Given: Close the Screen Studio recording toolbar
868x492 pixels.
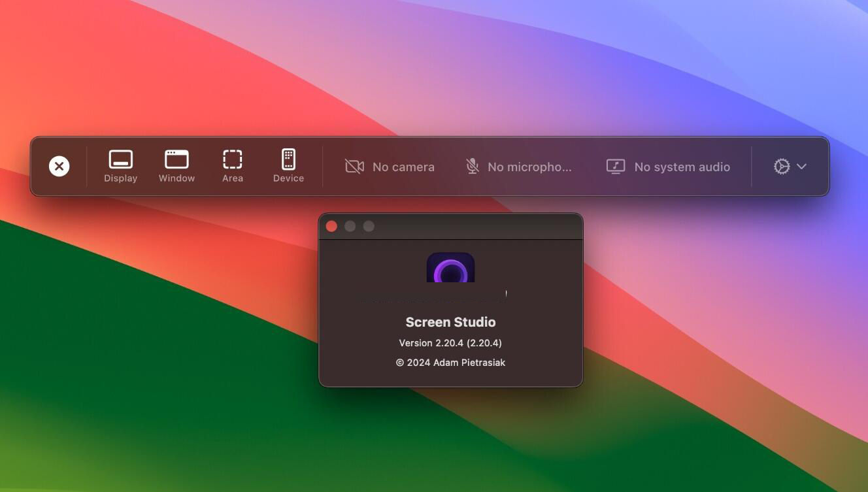Looking at the screenshot, I should [59, 167].
